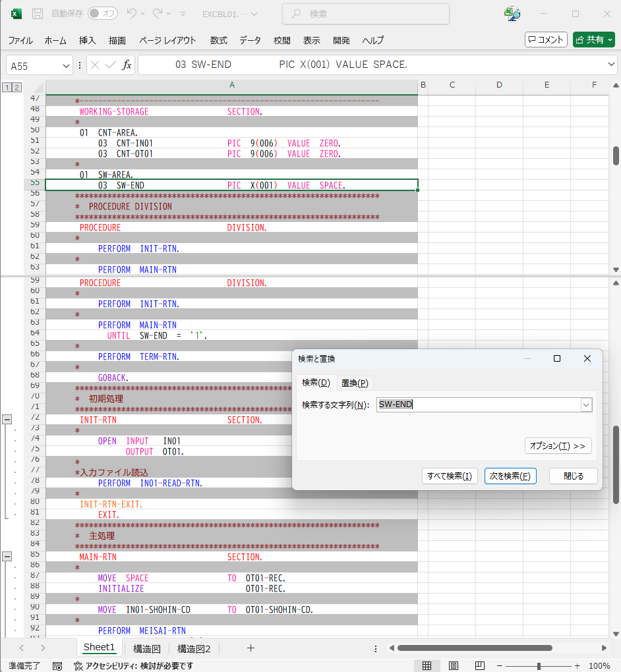Click the Undo arrow icon
621x672 pixels.
[132, 14]
